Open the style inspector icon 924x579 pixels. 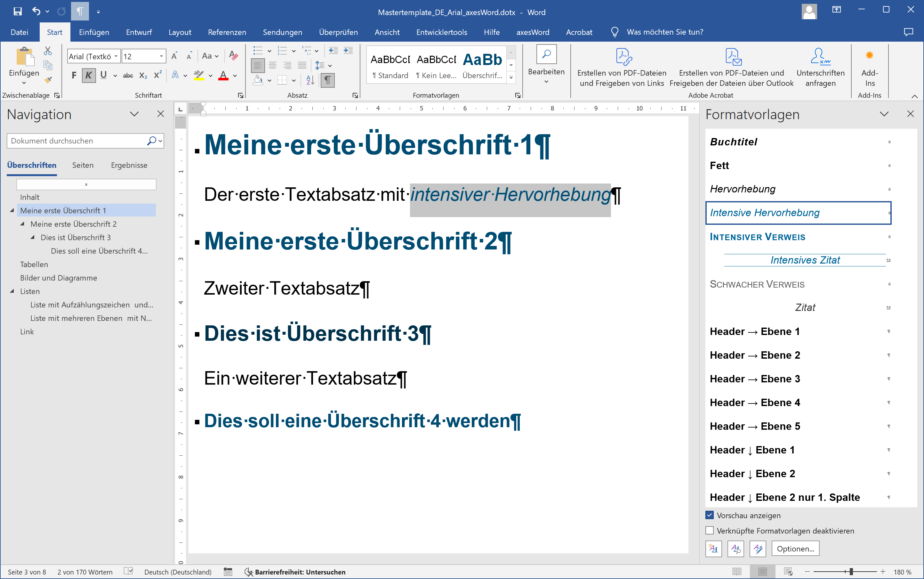click(x=736, y=549)
